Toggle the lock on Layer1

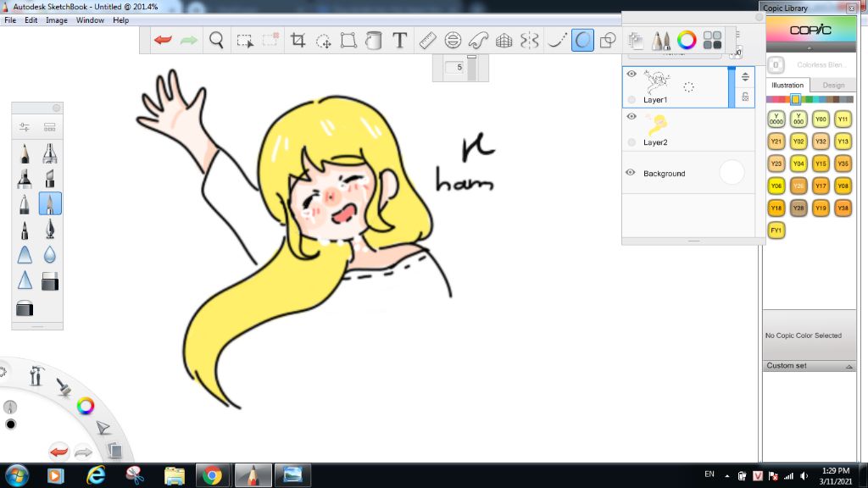point(745,97)
